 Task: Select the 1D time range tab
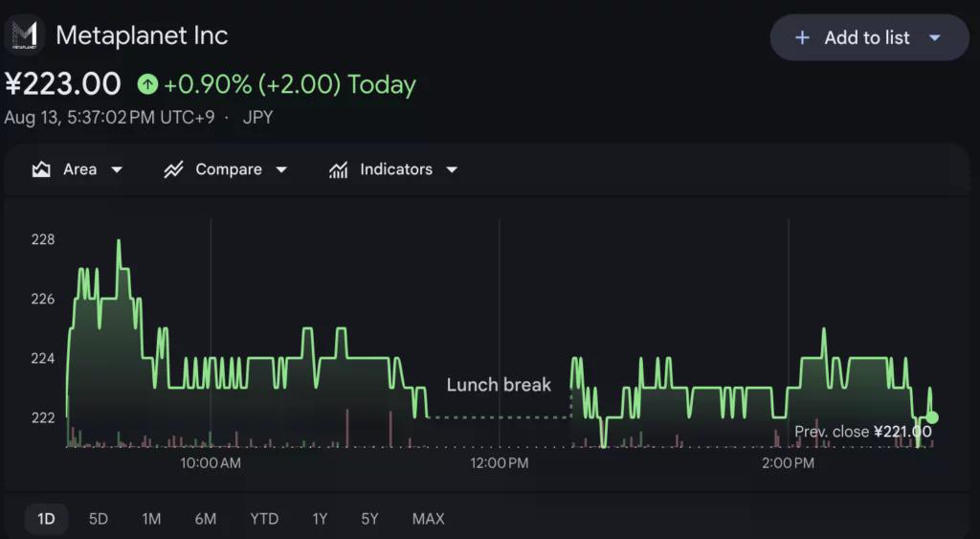(x=46, y=519)
